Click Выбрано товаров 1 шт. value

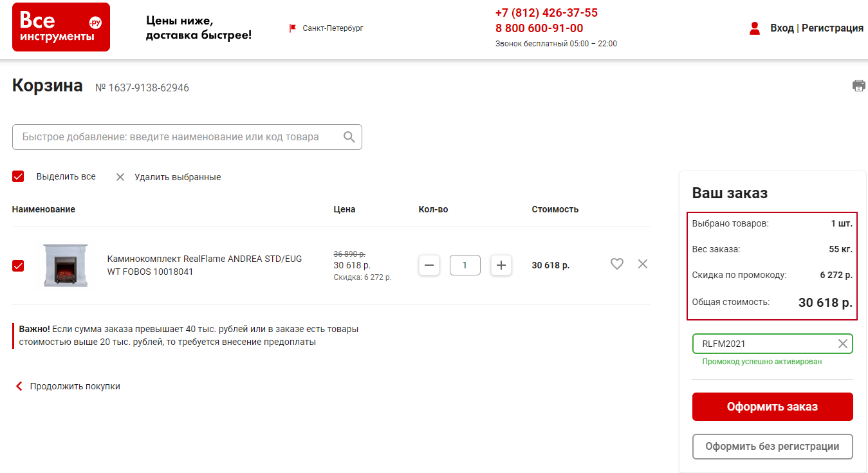click(x=842, y=223)
